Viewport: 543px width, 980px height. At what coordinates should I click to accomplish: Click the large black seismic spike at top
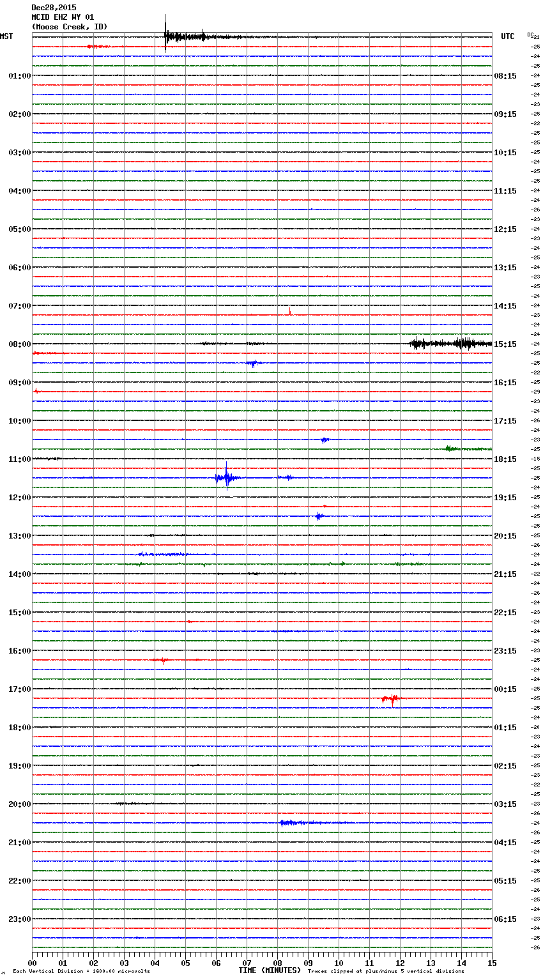coord(165,33)
